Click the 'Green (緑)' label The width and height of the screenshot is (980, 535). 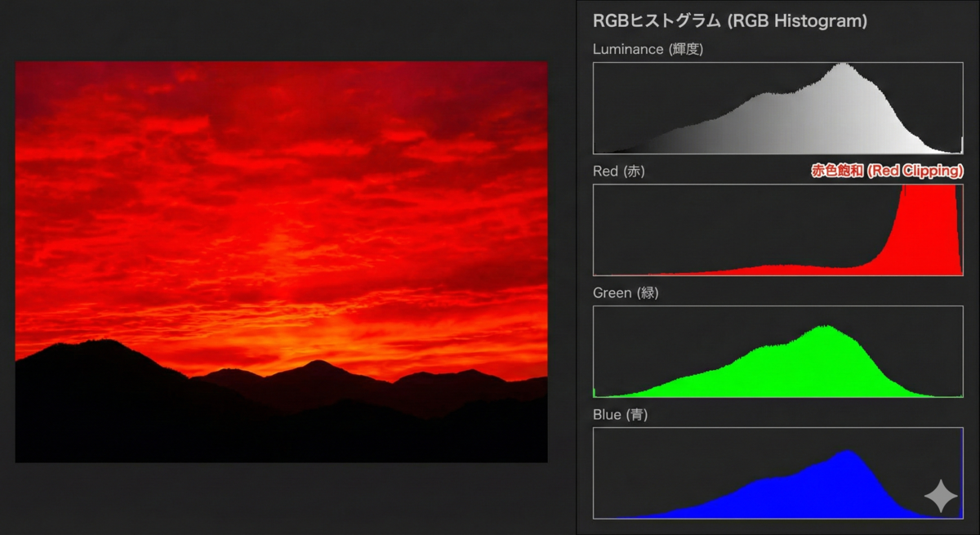coord(626,293)
